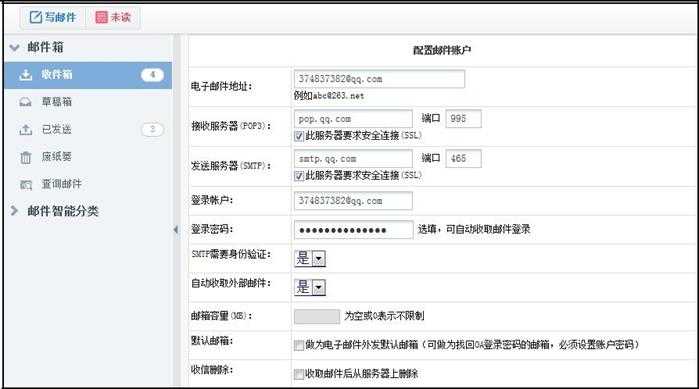Click the 发送服务器(SMTP) label
The height and width of the screenshot is (389, 699).
click(231, 166)
